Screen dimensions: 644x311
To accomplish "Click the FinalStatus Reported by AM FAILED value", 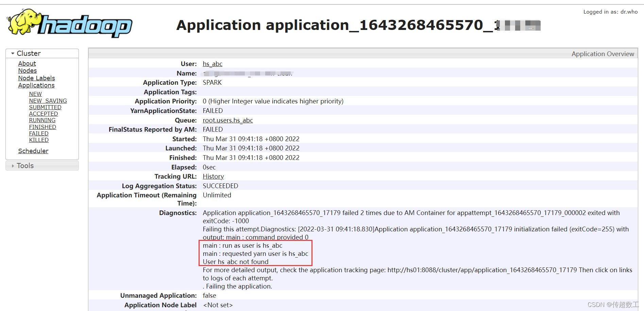I will (213, 130).
